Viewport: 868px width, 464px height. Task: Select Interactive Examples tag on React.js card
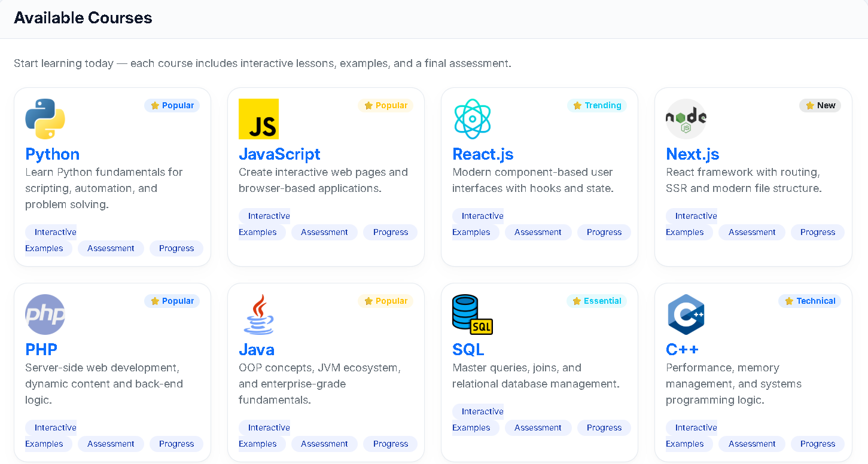477,224
